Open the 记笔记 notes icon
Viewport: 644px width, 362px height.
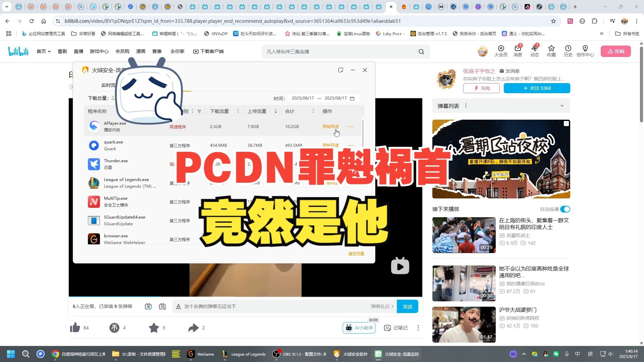[x=396, y=328]
